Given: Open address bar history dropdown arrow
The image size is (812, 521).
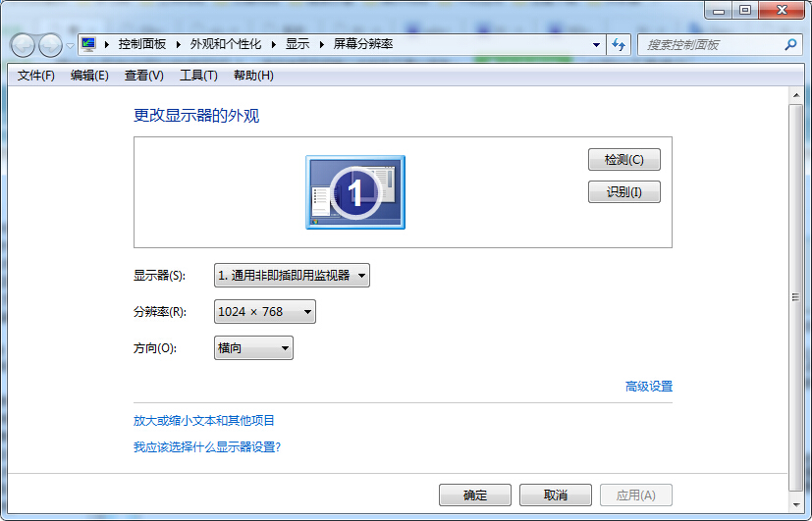Looking at the screenshot, I should (x=596, y=45).
